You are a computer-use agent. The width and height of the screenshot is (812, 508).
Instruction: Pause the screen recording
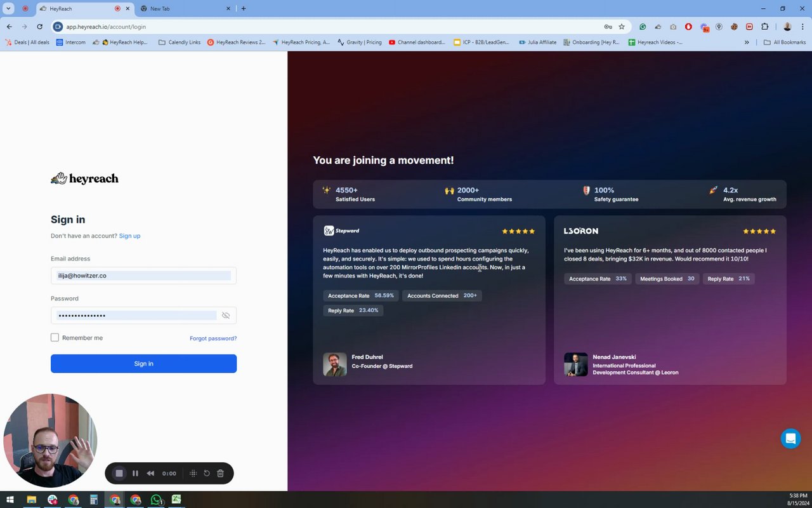pyautogui.click(x=135, y=473)
